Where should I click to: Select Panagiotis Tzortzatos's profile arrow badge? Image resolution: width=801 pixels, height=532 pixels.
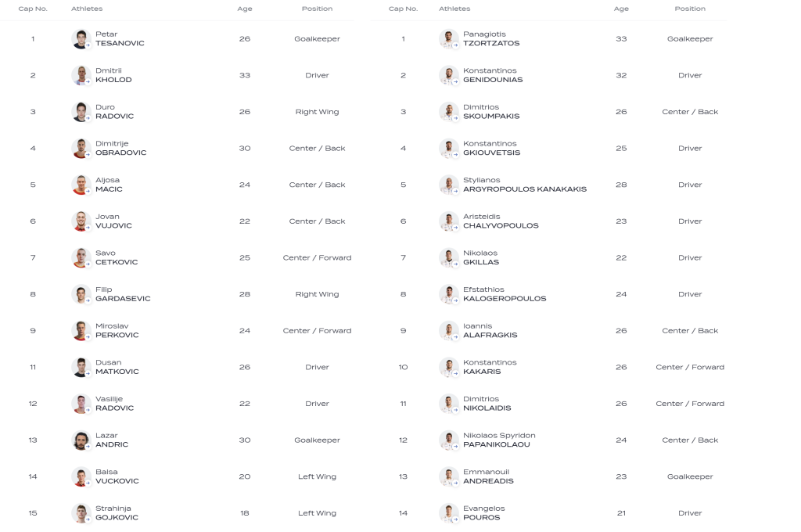pos(456,45)
